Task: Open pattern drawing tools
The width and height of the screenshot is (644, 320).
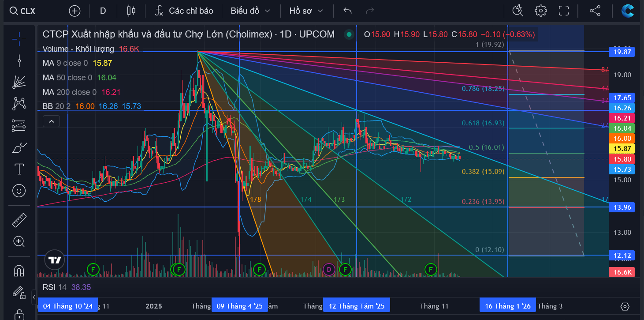Action: click(x=19, y=104)
